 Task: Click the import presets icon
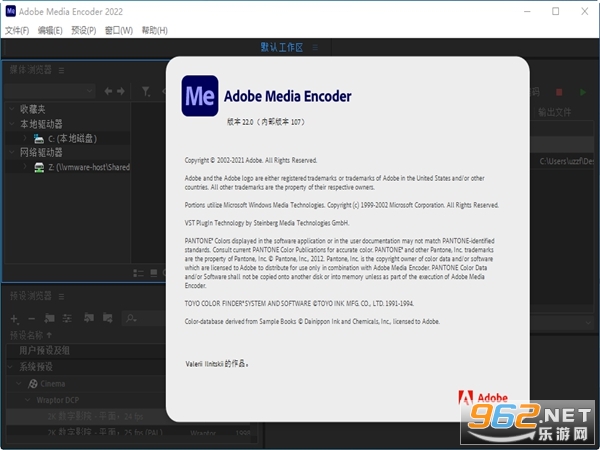coord(89,318)
